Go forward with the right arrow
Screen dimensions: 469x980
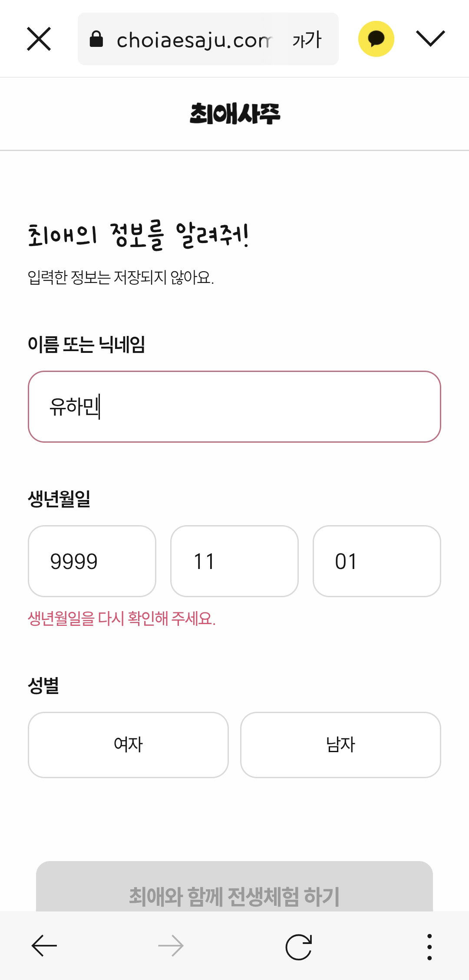171,945
